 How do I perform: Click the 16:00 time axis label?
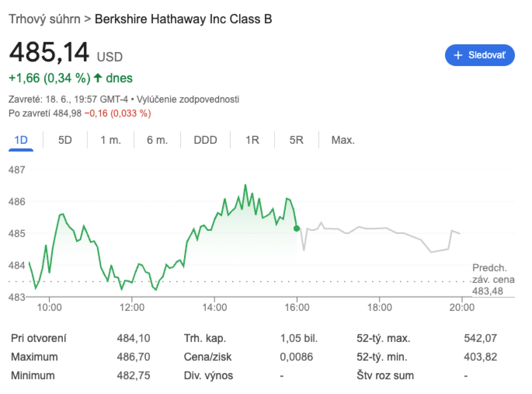coord(297,307)
